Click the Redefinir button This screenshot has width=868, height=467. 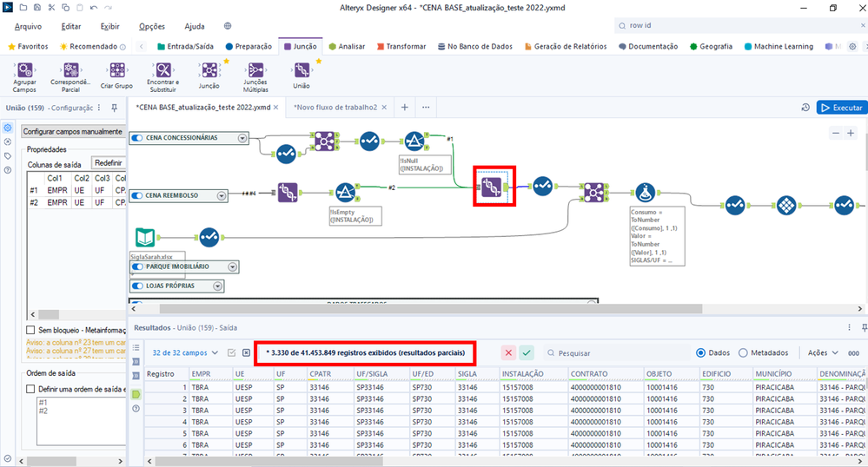coord(108,162)
